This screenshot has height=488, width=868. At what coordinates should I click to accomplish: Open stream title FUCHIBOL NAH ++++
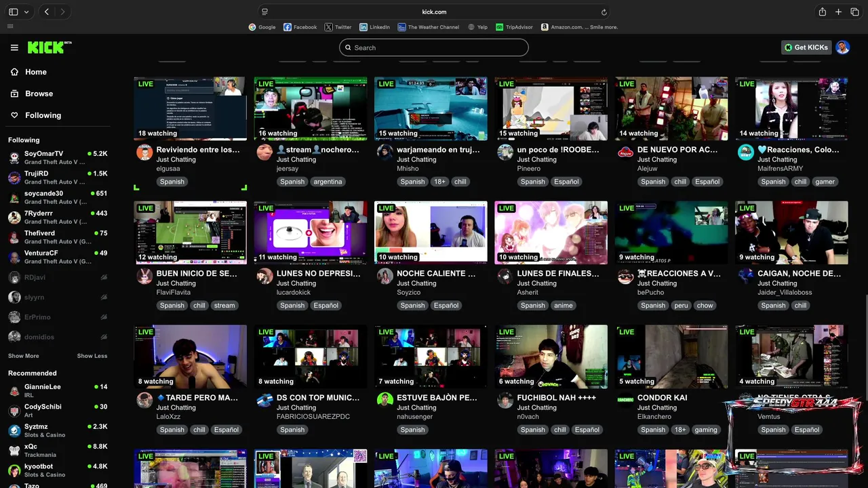(x=557, y=398)
